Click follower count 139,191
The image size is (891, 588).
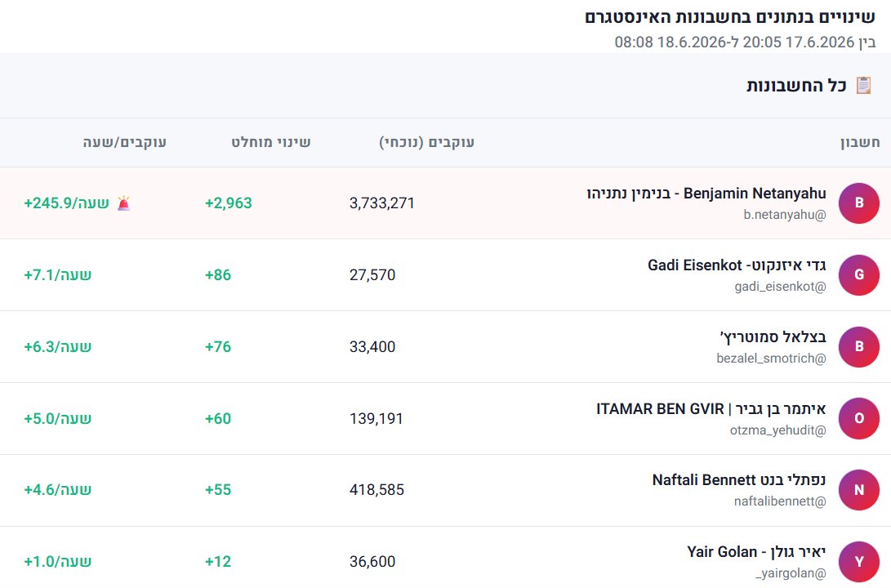point(376,419)
